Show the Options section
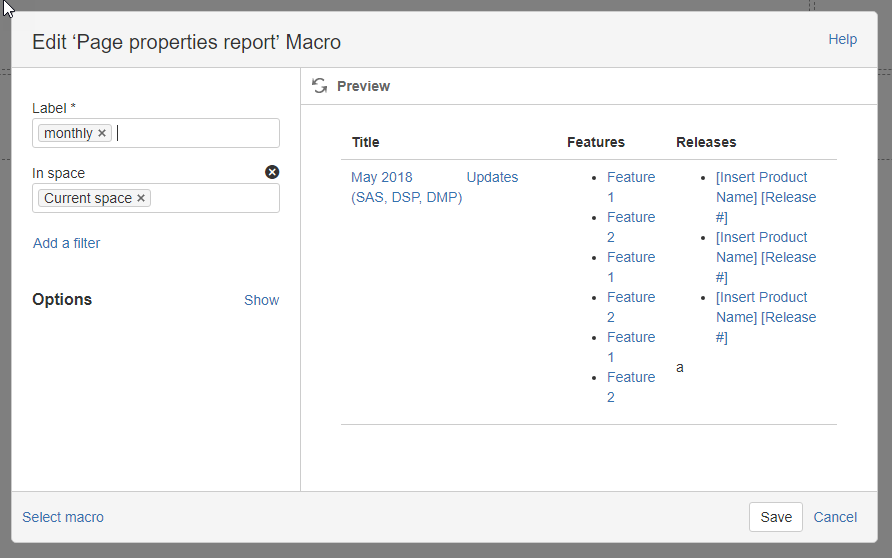The height and width of the screenshot is (558, 892). click(x=262, y=300)
